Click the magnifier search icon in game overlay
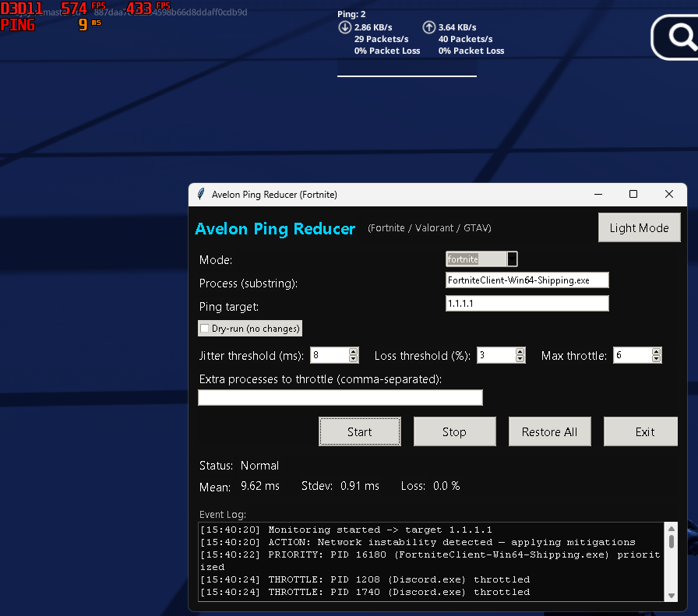 coord(682,37)
